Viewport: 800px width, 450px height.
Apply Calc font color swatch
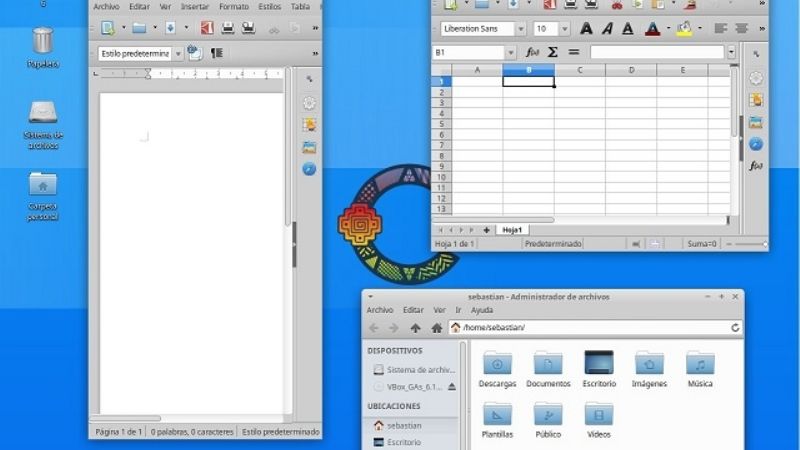click(x=653, y=29)
